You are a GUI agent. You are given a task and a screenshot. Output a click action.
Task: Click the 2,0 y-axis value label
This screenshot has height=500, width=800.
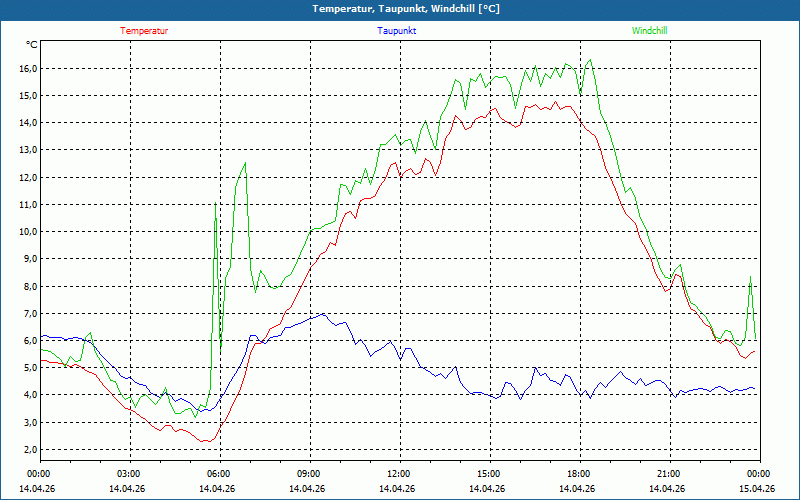point(29,449)
